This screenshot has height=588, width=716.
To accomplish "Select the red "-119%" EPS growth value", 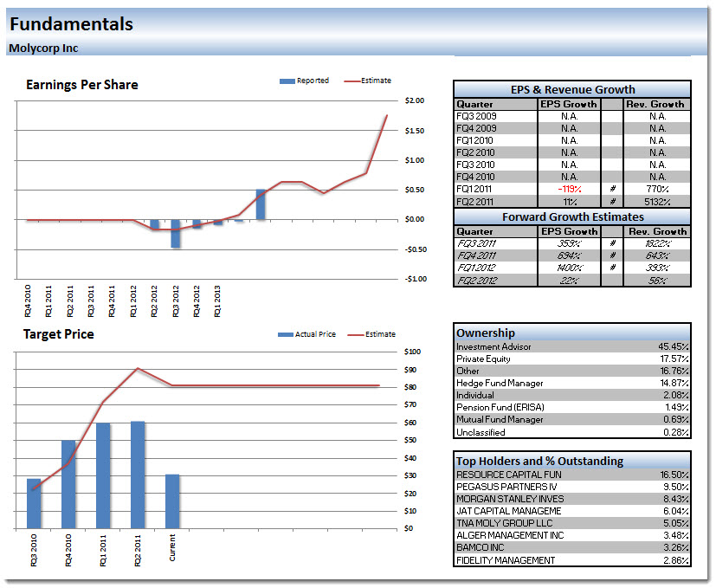I will 569,189.
